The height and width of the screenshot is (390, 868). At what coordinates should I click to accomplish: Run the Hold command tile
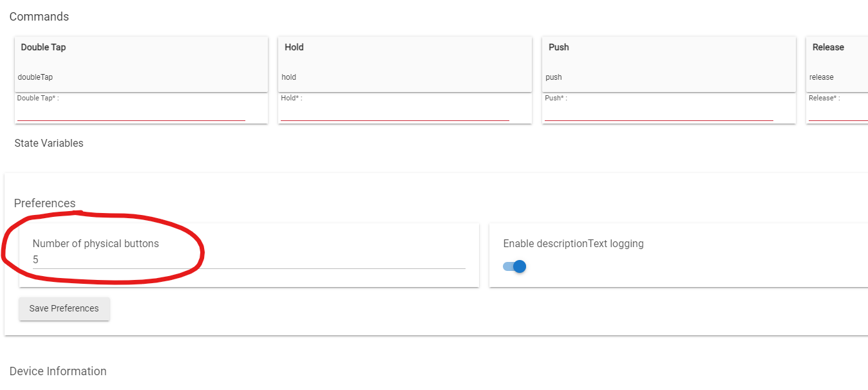[x=405, y=64]
